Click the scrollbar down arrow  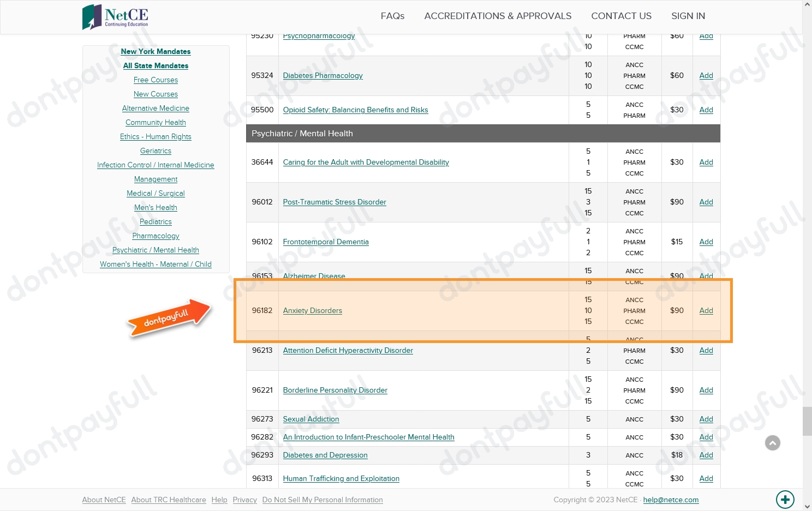tap(807, 506)
